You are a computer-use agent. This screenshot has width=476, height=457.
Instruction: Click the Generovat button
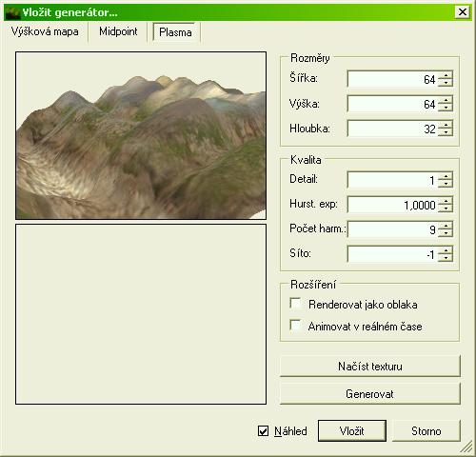[370, 394]
